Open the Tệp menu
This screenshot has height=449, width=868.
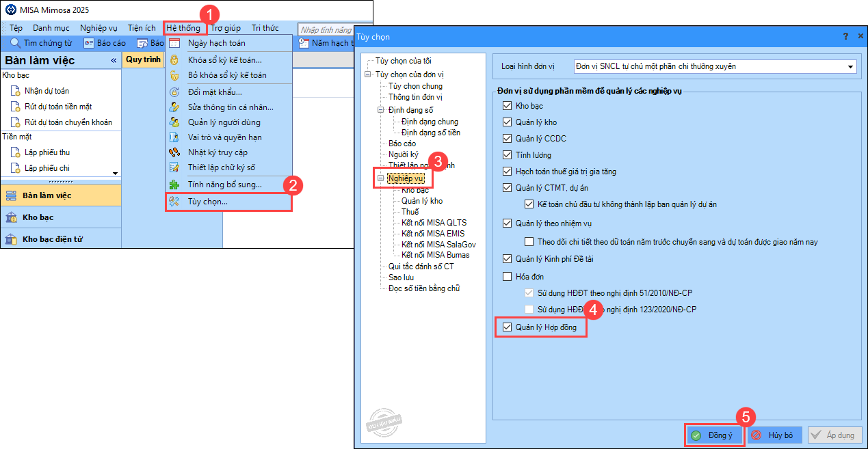coord(16,28)
